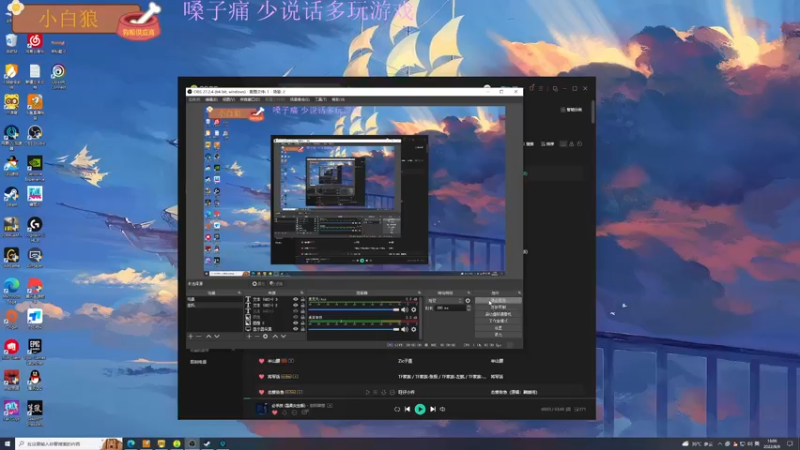The width and height of the screenshot is (800, 450).
Task: Open the NetEase Cloud Music desktop shortcut
Action: coord(35,43)
